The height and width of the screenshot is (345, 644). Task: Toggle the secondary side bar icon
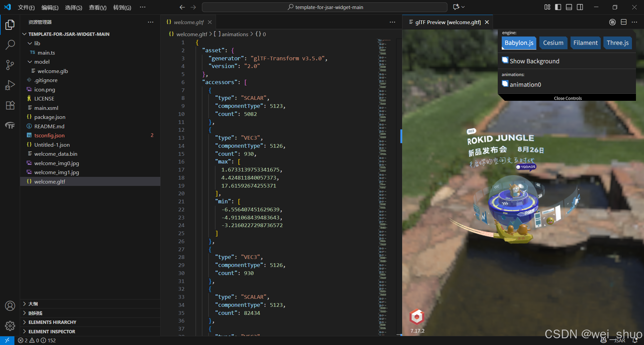580,7
